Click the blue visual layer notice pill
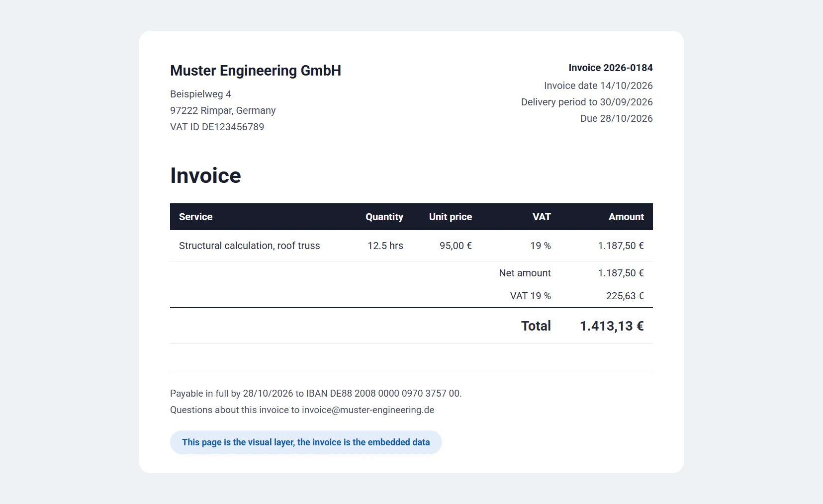823x504 pixels. [x=306, y=442]
